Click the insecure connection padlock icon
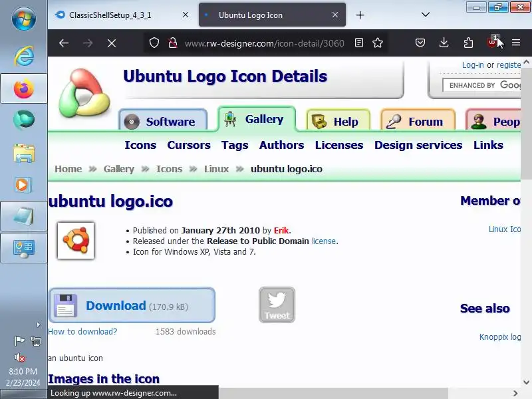Viewport: 532px width, 399px height. point(173,43)
